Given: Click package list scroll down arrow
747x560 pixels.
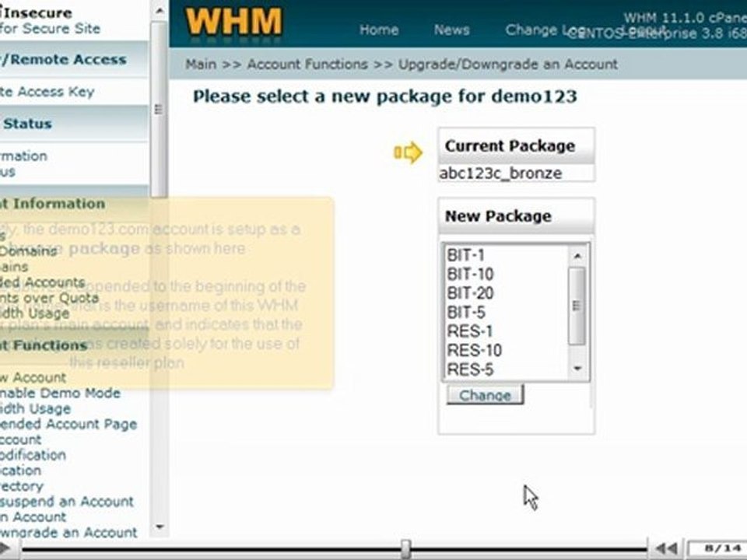Looking at the screenshot, I should 577,369.
